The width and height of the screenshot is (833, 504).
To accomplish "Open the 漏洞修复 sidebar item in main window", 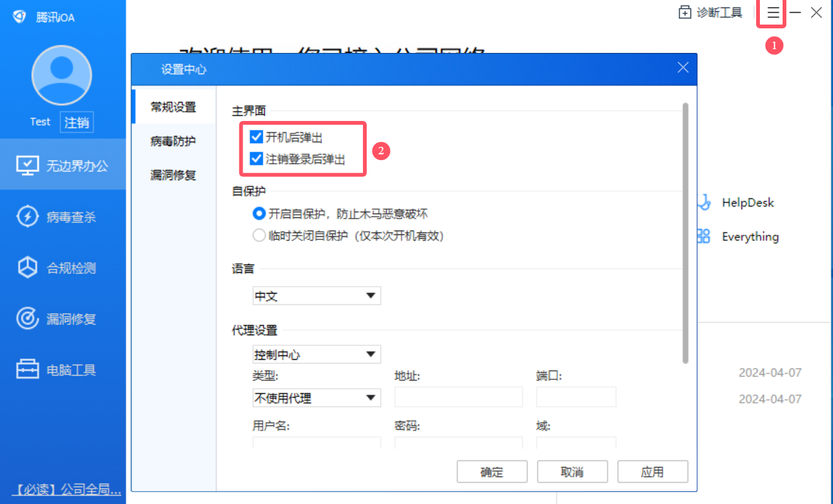I will tap(63, 319).
